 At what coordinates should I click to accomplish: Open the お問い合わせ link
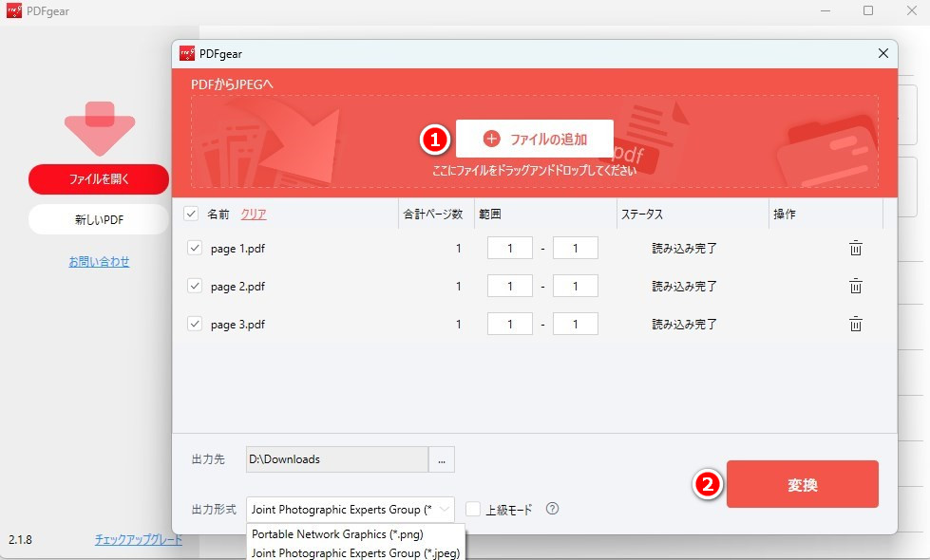(98, 261)
